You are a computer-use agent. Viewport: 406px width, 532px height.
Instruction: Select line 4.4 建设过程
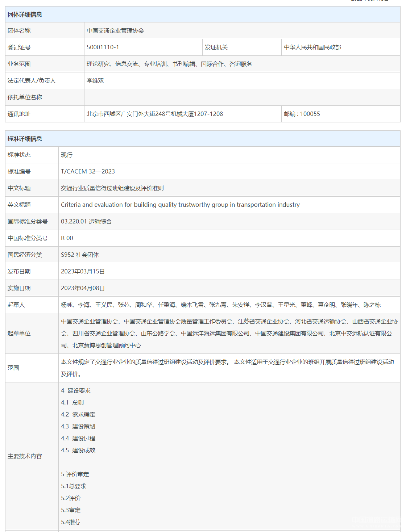tap(78, 439)
